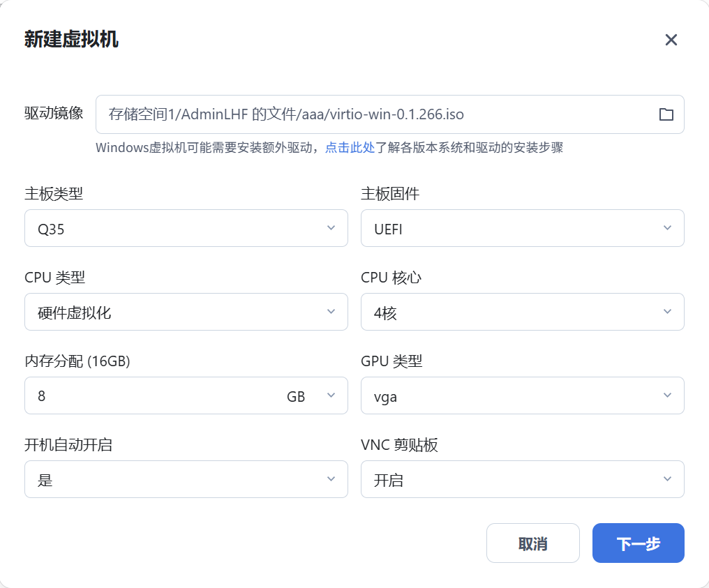Proceed with the 下一步 button
Image resolution: width=709 pixels, height=588 pixels.
pos(638,543)
